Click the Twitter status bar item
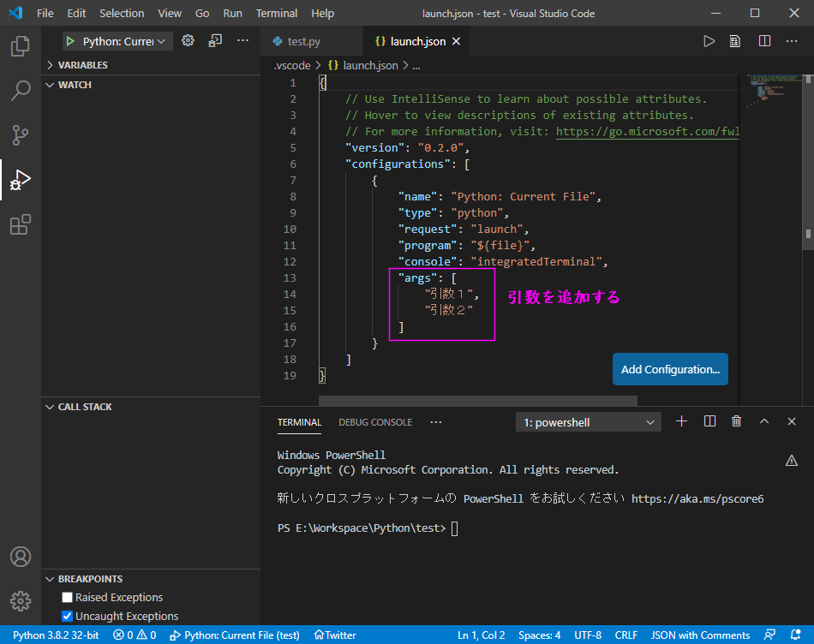 point(335,635)
